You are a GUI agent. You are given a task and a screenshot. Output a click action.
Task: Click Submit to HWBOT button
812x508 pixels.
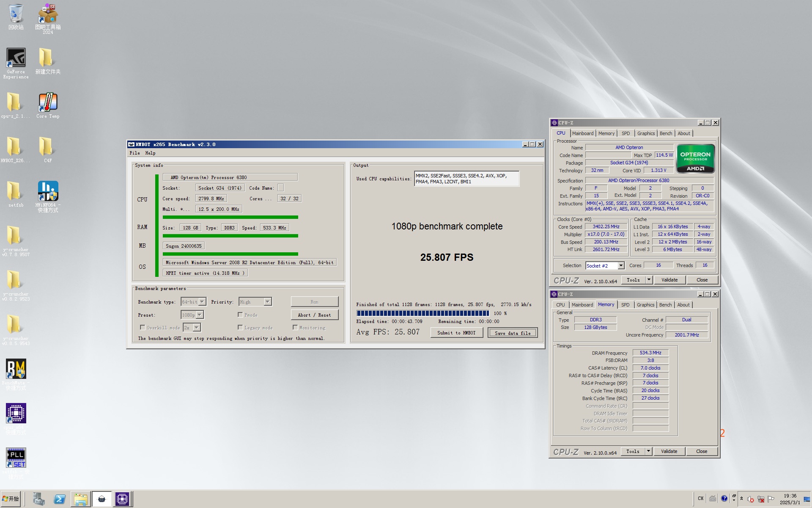pyautogui.click(x=457, y=333)
